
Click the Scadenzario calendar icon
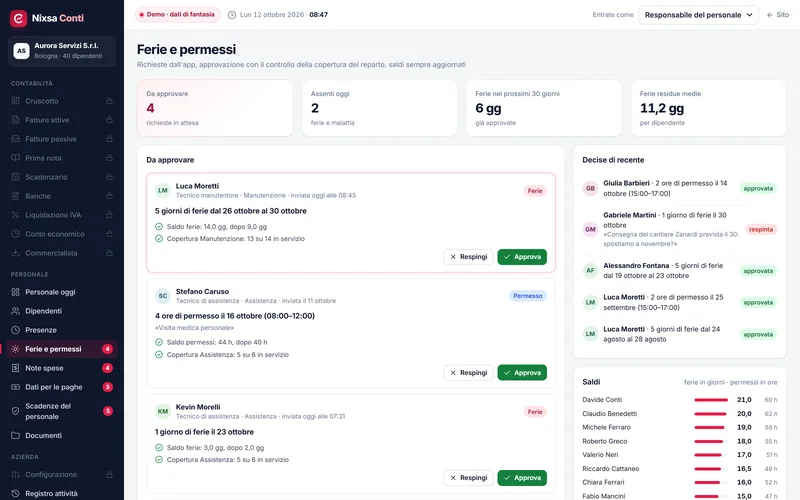[15, 177]
